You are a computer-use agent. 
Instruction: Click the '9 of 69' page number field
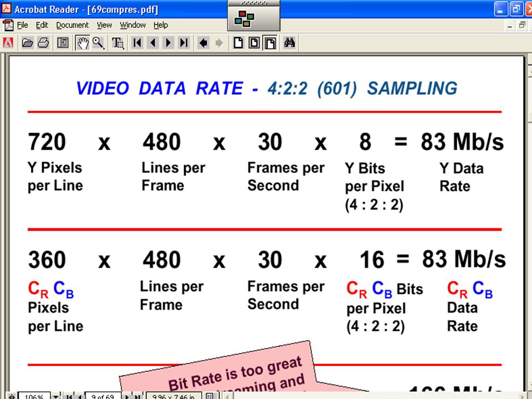tap(103, 396)
